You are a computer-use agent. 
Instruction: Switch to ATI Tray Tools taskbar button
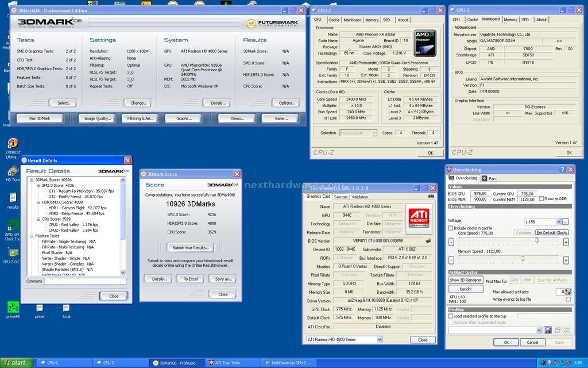(231, 363)
